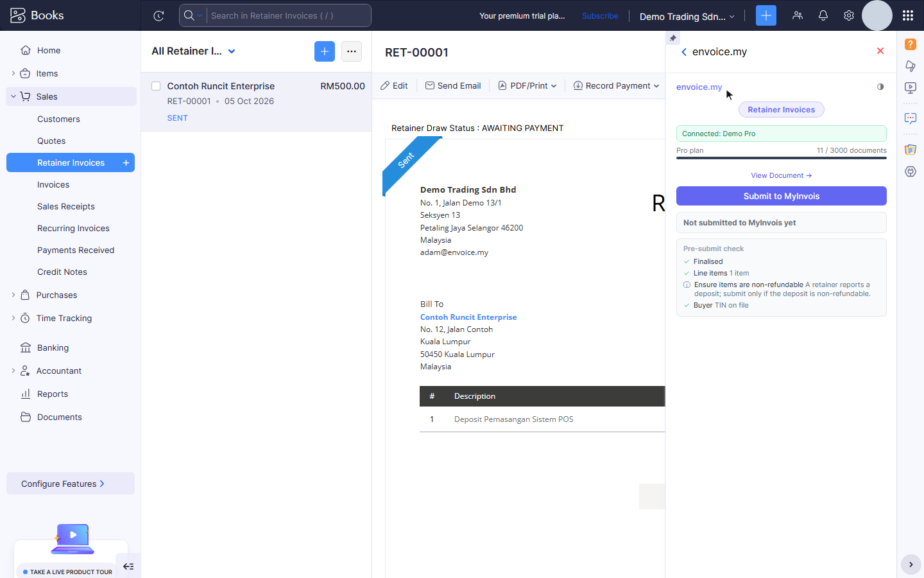
Task: Expand the Items sidebar section
Action: click(x=13, y=74)
